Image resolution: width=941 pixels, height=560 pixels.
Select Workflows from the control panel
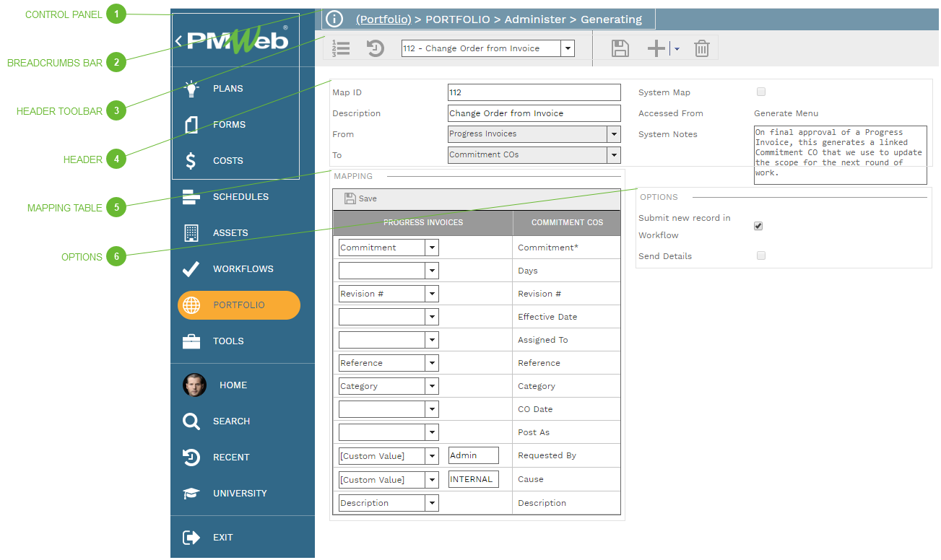(x=243, y=269)
